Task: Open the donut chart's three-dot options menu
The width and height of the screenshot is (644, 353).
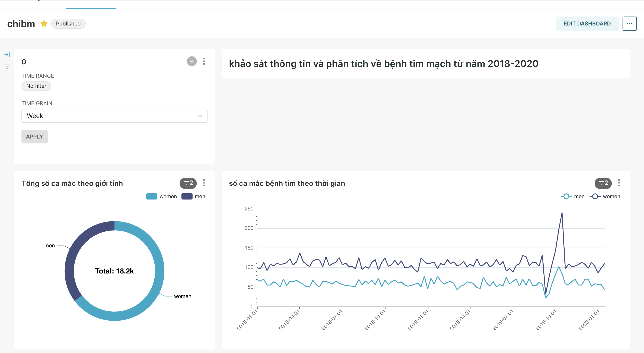Action: tap(204, 183)
